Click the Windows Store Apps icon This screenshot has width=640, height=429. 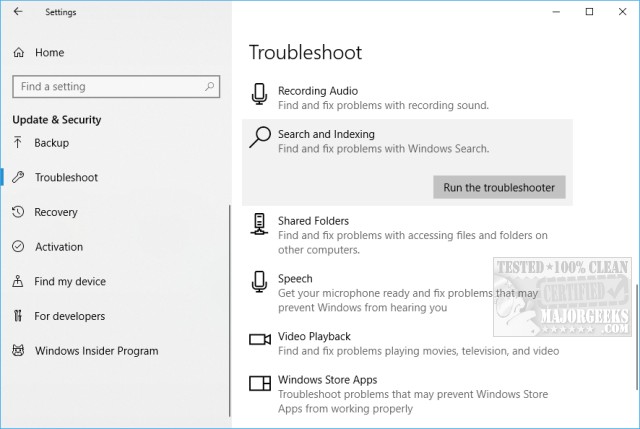coord(260,384)
